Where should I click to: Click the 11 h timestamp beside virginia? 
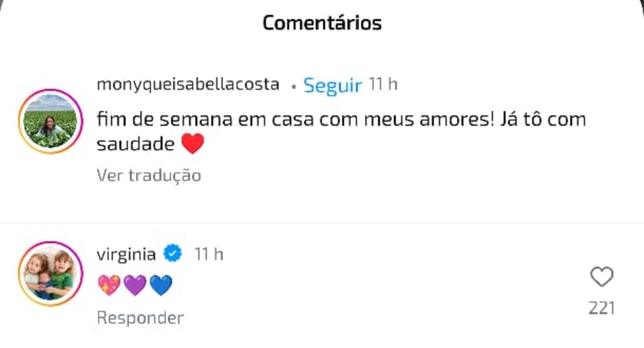pos(209,254)
